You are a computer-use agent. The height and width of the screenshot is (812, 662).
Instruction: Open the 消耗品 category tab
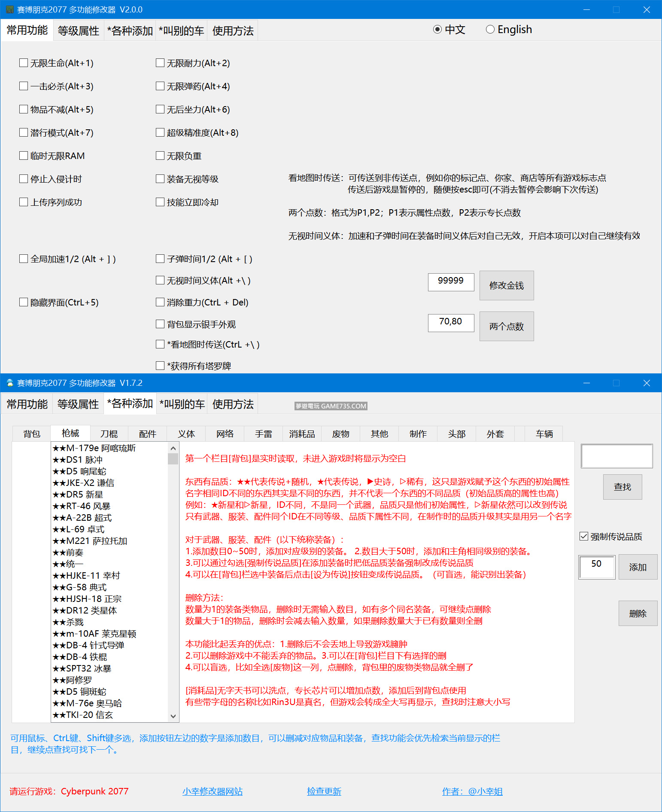click(302, 434)
